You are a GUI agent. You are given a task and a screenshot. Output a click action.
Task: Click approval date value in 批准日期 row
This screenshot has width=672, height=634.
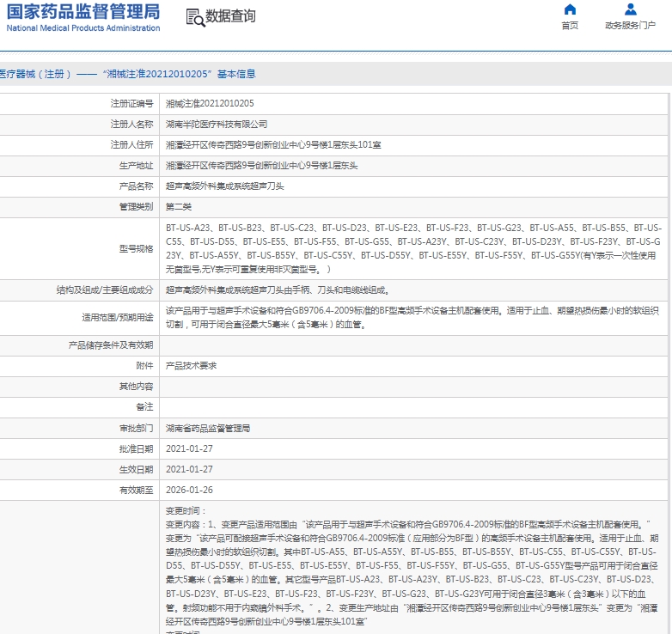coord(189,449)
